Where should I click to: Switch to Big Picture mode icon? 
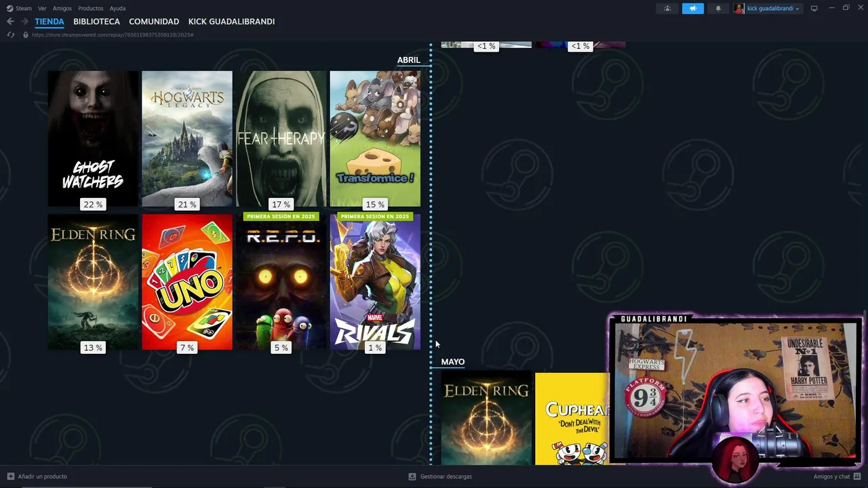814,8
